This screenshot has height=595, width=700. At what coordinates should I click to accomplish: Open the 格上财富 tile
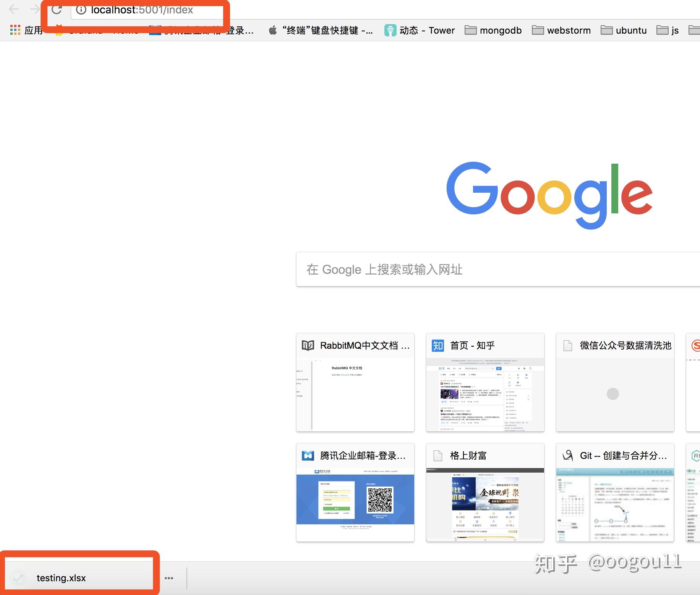click(485, 493)
